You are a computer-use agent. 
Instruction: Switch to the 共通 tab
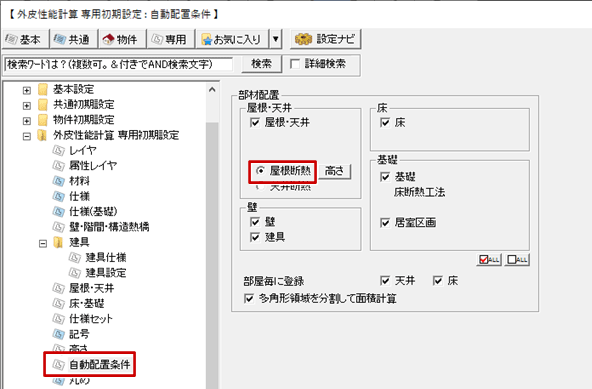73,39
